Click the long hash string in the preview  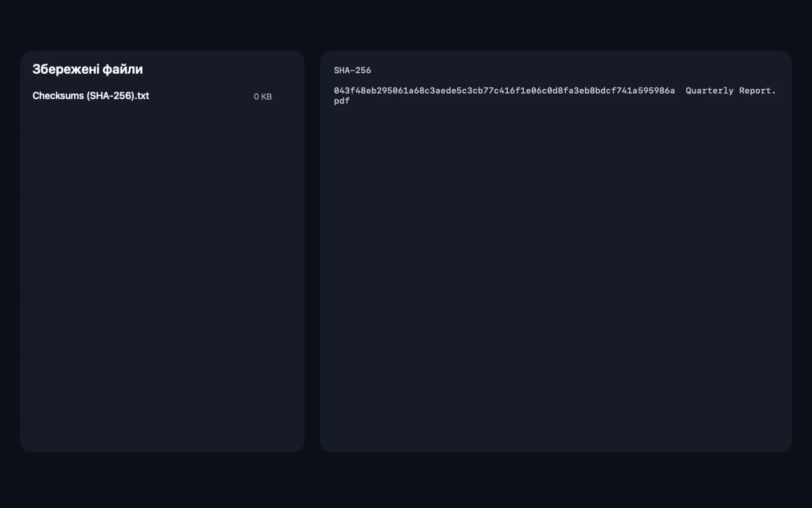[504, 91]
